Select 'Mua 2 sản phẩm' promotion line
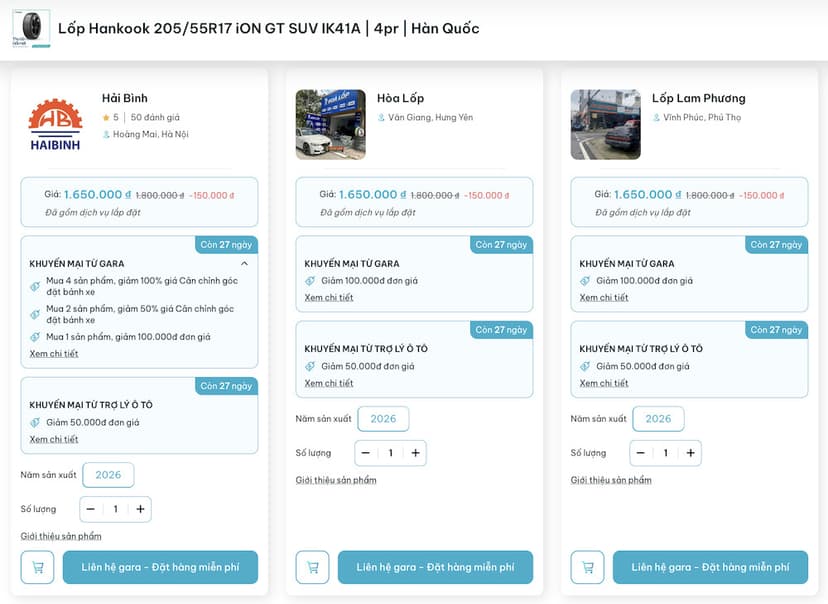This screenshot has width=828, height=604. [x=140, y=314]
